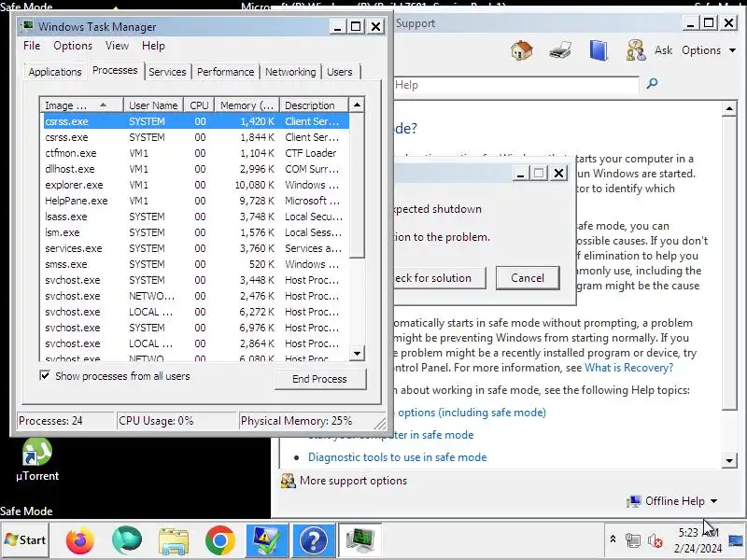
Task: Toggle Show processes from all users
Action: tap(45, 376)
